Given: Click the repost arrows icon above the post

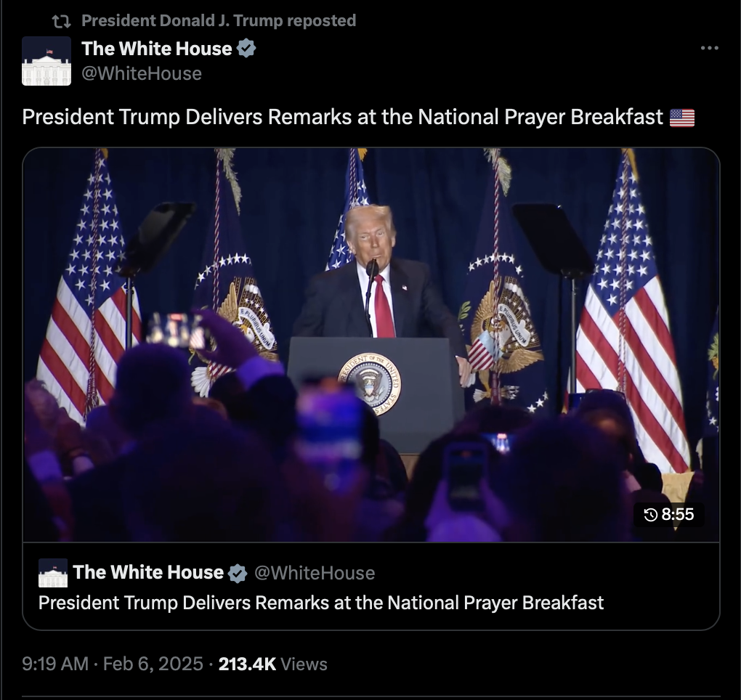Looking at the screenshot, I should click(61, 21).
